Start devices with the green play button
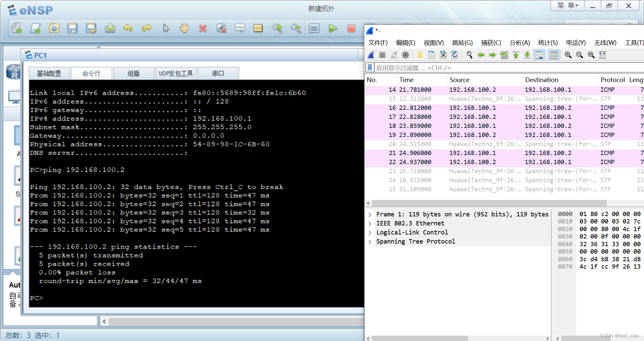The height and width of the screenshot is (341, 644). (x=333, y=28)
